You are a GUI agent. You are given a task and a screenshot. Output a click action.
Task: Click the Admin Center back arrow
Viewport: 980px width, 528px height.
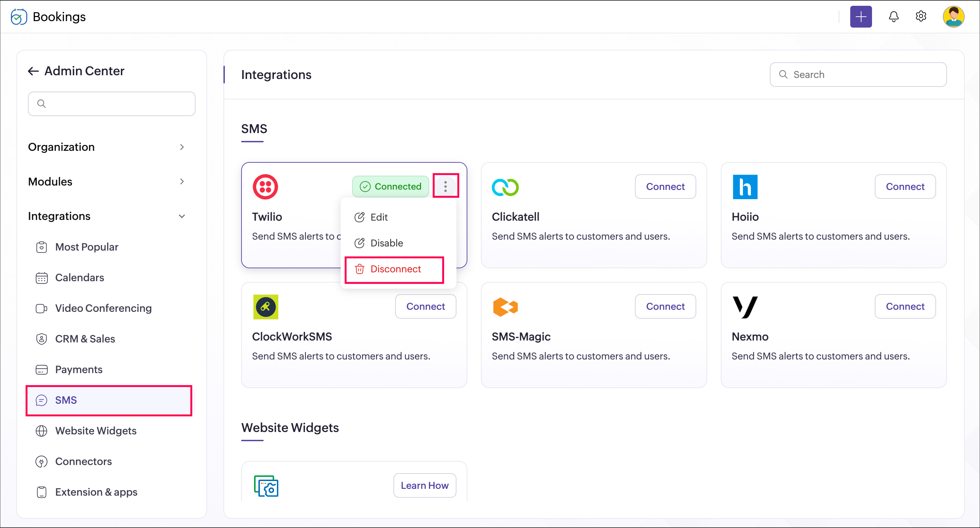coord(33,71)
